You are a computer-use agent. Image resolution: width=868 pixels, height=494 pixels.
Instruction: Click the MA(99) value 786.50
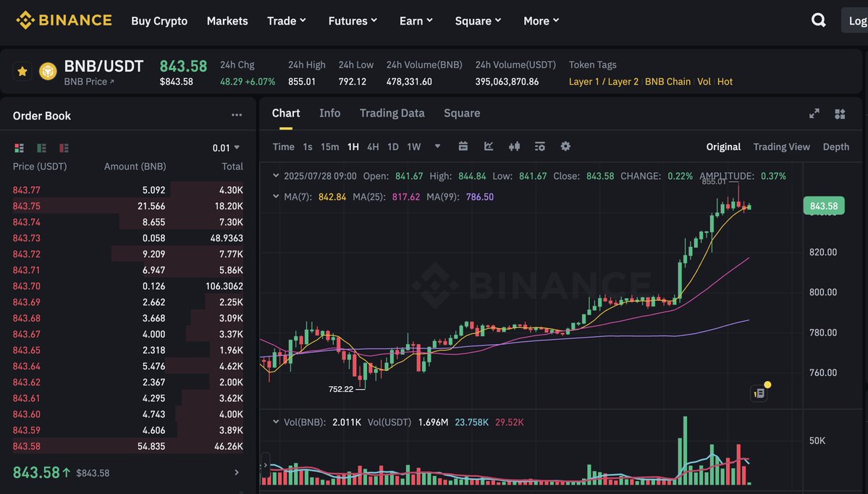click(x=479, y=196)
